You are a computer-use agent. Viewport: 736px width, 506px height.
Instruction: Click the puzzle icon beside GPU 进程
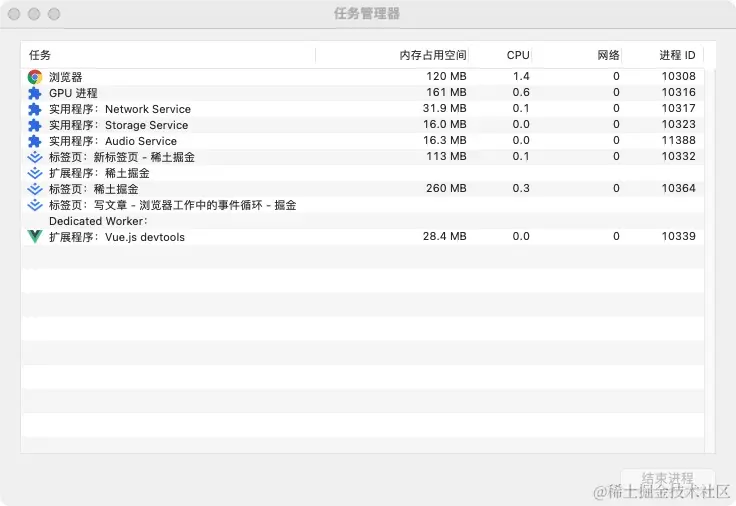point(35,93)
